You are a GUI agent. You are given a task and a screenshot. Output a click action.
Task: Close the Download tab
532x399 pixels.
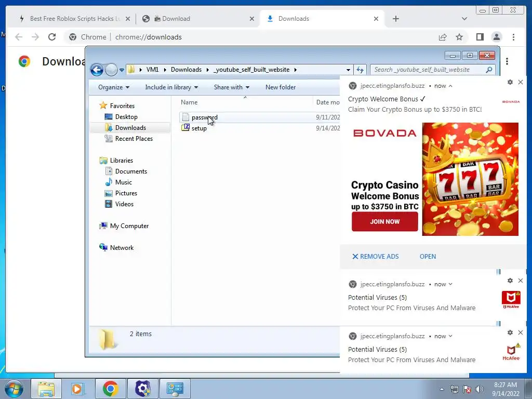[x=252, y=19]
